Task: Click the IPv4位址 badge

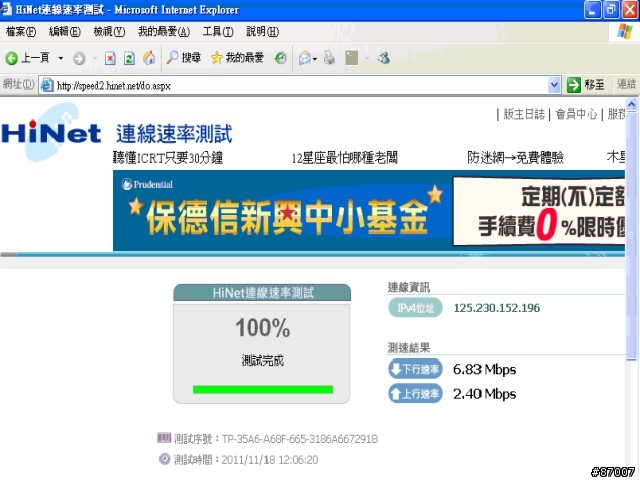Action: coord(415,308)
